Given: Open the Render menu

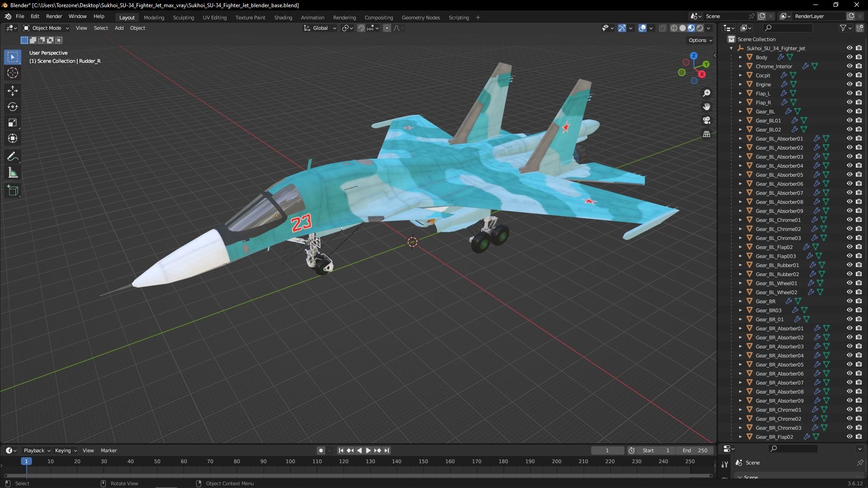Looking at the screenshot, I should (54, 16).
